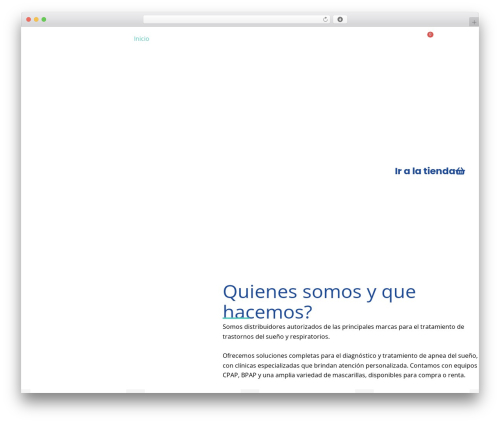Select paragraph starting Ofrecemos soluciones completas
Screen dimensions: 500x423
coord(350,365)
